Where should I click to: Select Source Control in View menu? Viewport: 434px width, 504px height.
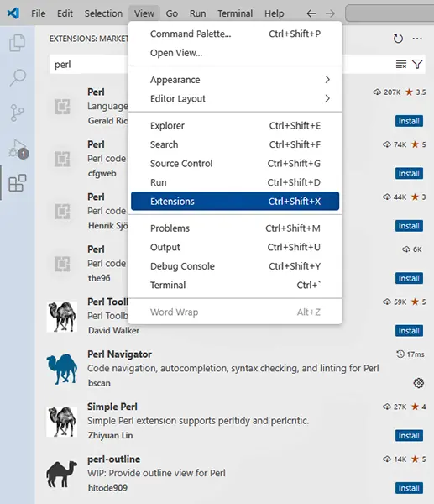(235, 164)
